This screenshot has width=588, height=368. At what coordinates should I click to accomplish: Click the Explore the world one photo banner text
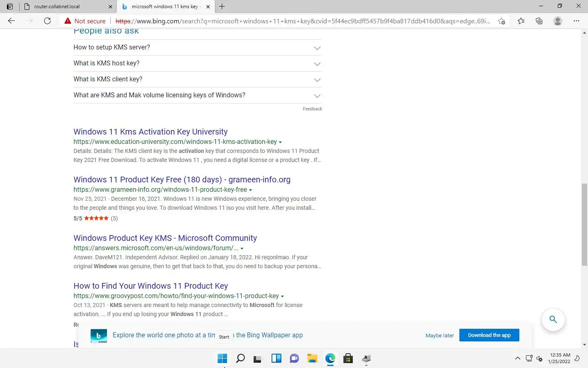click(x=207, y=335)
